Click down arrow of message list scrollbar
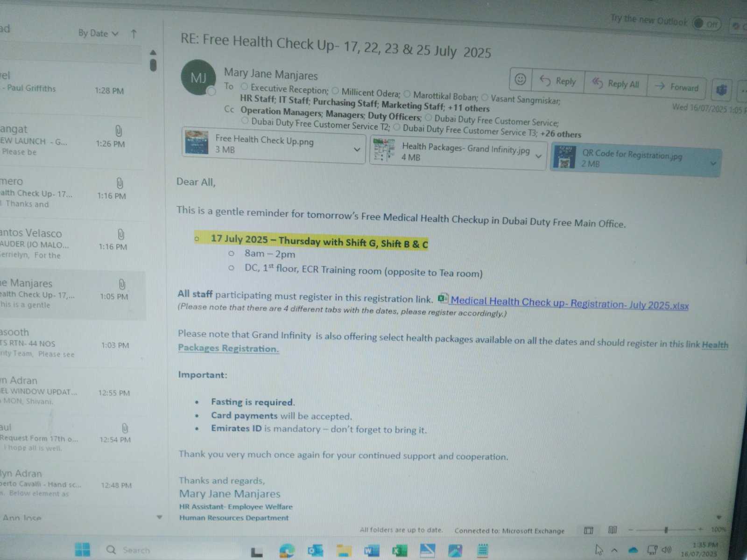747x560 pixels. click(159, 517)
